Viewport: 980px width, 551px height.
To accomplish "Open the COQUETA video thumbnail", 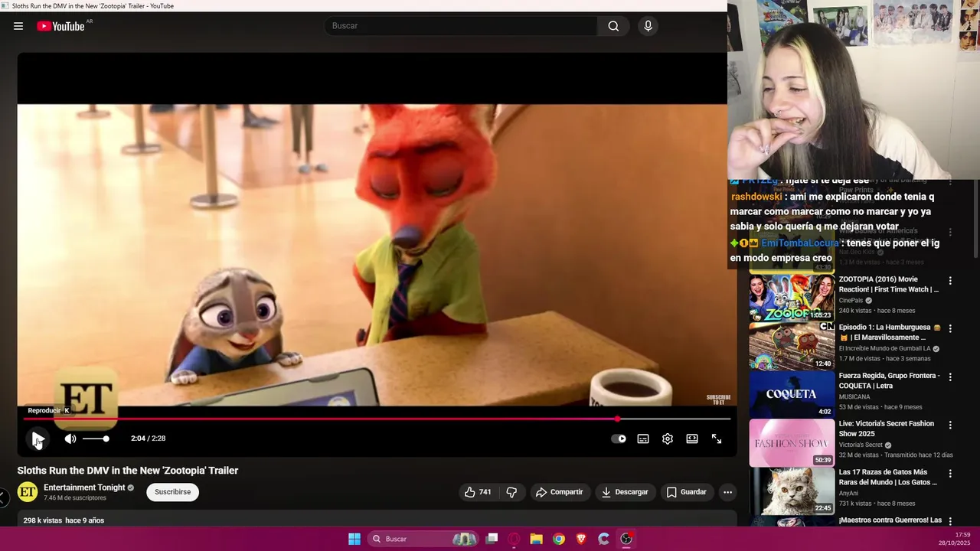I will [x=792, y=394].
